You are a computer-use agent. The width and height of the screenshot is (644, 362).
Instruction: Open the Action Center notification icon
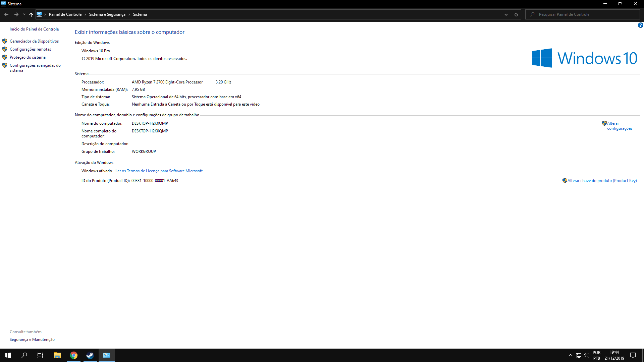[x=633, y=355]
